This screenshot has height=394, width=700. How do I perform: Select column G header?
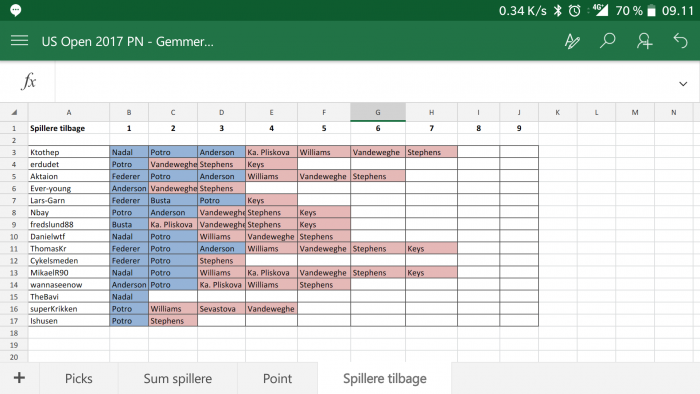point(378,112)
